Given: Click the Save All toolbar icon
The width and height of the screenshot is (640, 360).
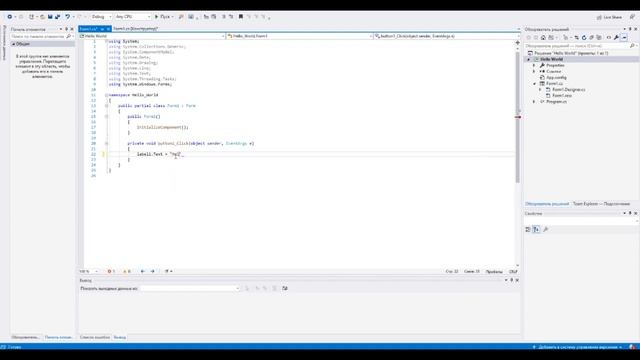Looking at the screenshot, I should tap(57, 17).
